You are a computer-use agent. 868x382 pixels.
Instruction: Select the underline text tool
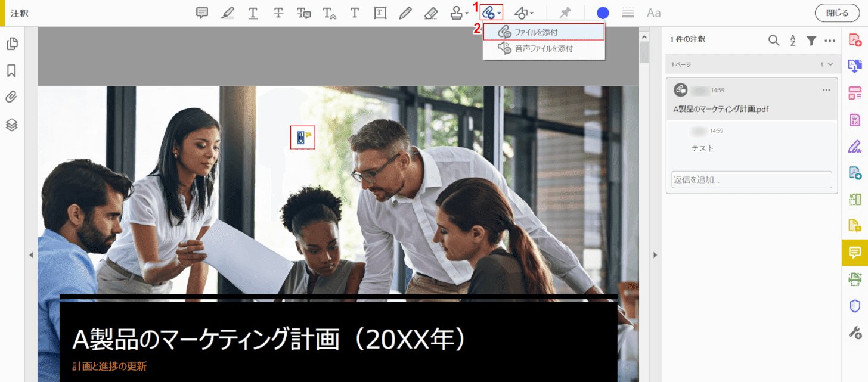(253, 13)
